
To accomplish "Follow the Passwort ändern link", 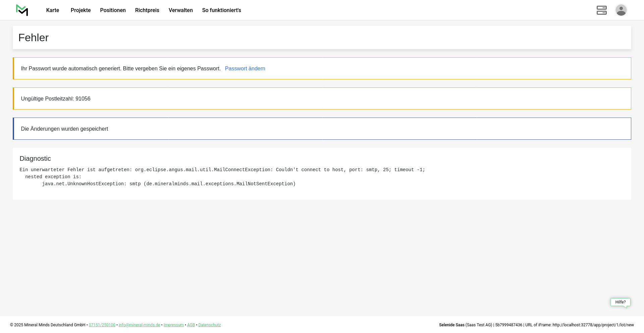I will [x=245, y=69].
